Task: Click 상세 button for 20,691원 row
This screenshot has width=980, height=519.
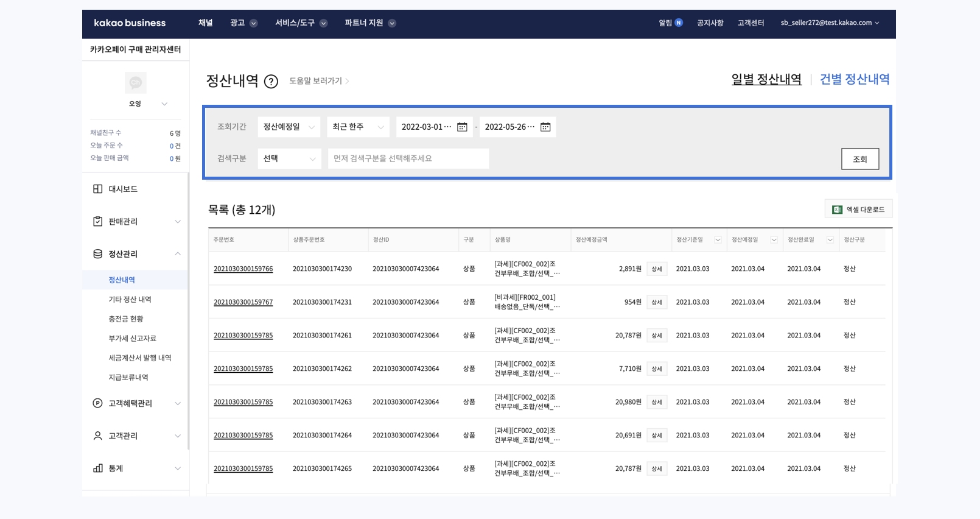Action: point(657,435)
